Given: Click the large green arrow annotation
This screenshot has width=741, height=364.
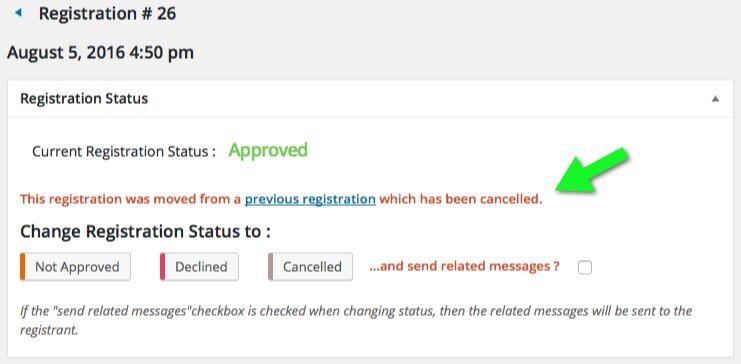Looking at the screenshot, I should pos(593,171).
